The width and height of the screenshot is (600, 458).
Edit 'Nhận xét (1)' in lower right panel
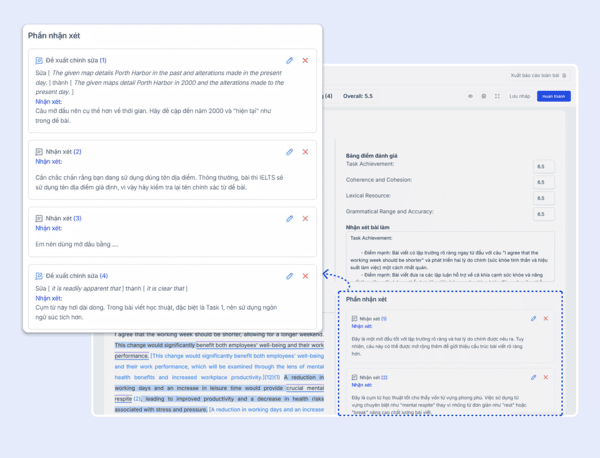(x=533, y=319)
